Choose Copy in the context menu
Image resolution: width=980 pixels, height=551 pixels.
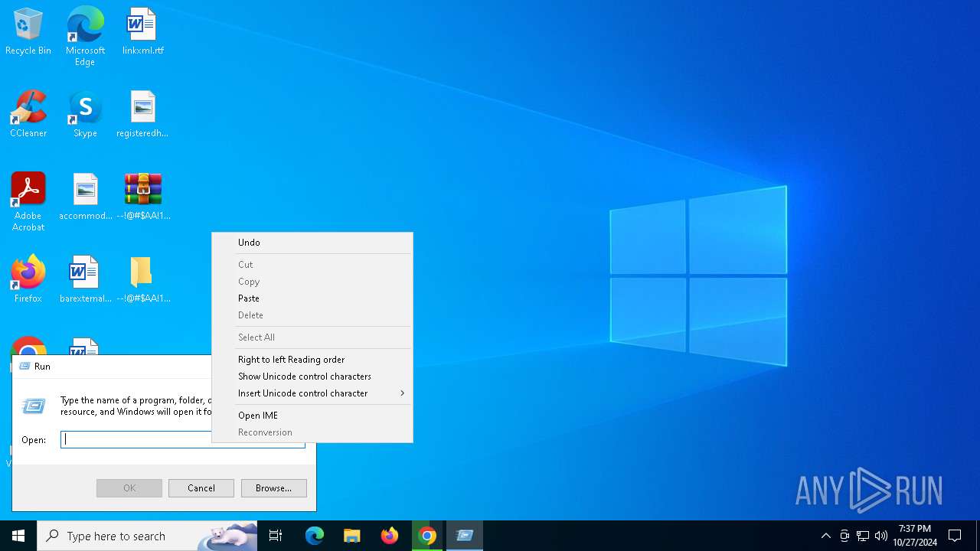[312, 282]
